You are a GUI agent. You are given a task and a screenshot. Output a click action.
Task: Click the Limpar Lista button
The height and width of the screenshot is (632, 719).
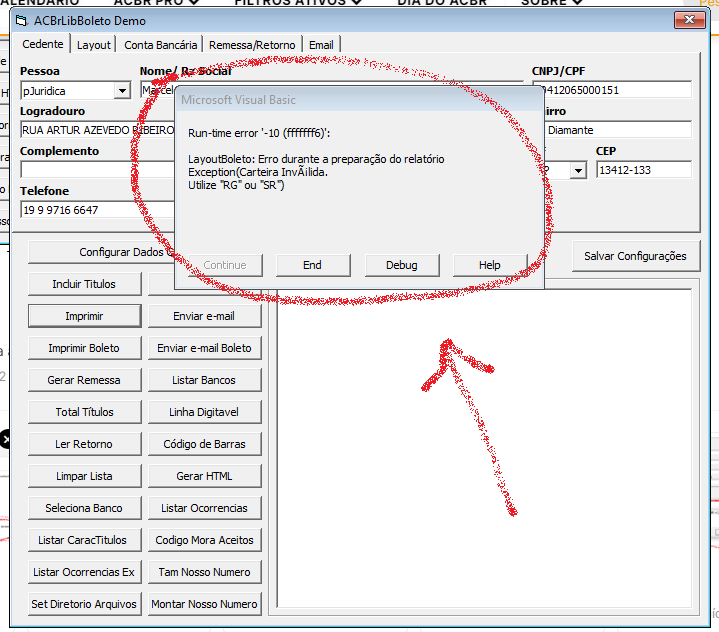(84, 476)
